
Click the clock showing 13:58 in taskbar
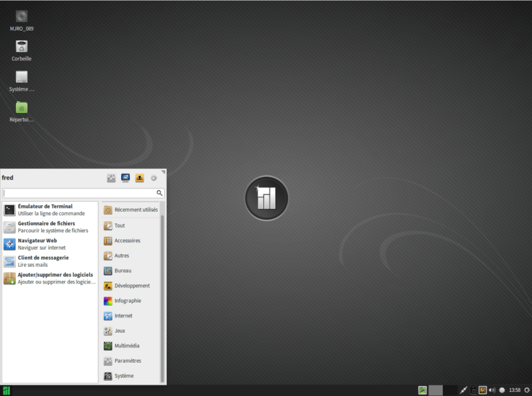pyautogui.click(x=515, y=391)
